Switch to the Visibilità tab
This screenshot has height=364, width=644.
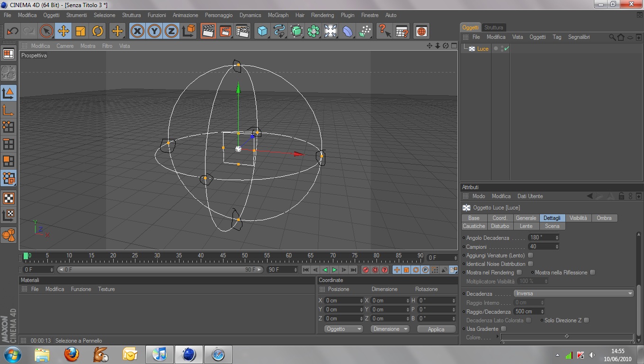tap(578, 218)
